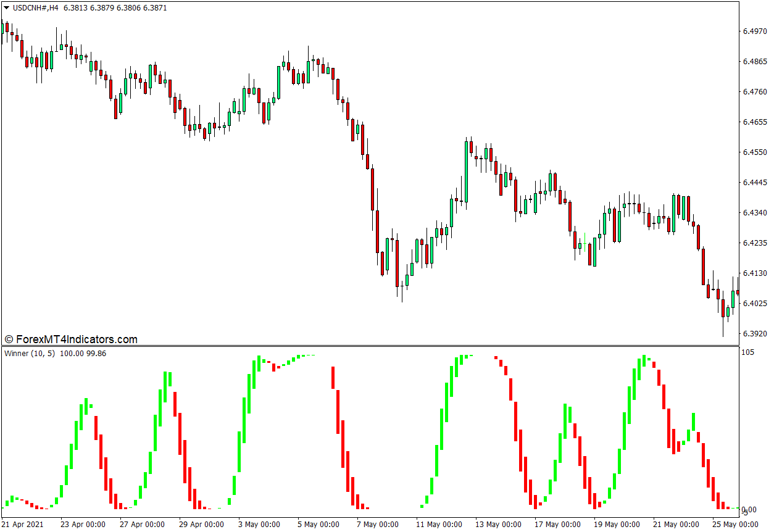
Task: Click the 6.4025 price axis label
Action: coord(755,304)
